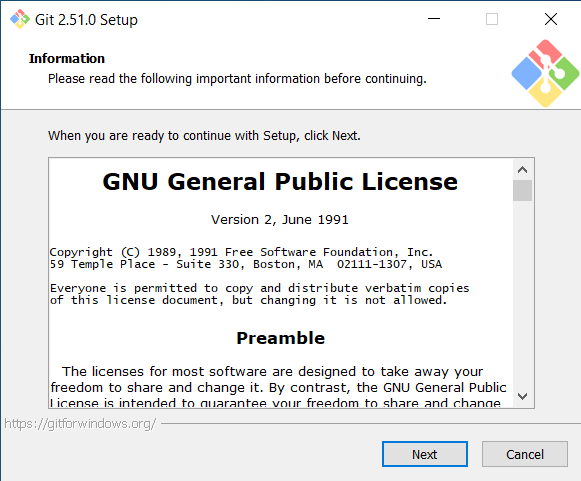The width and height of the screenshot is (581, 481).
Task: Click the scroll up arrow in license box
Action: [x=522, y=170]
